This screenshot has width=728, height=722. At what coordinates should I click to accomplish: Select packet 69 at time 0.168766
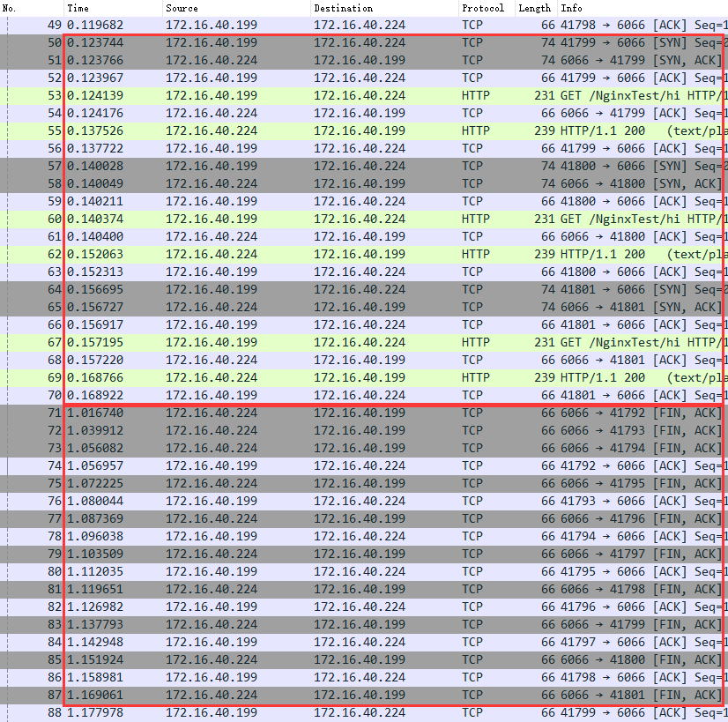pos(364,378)
